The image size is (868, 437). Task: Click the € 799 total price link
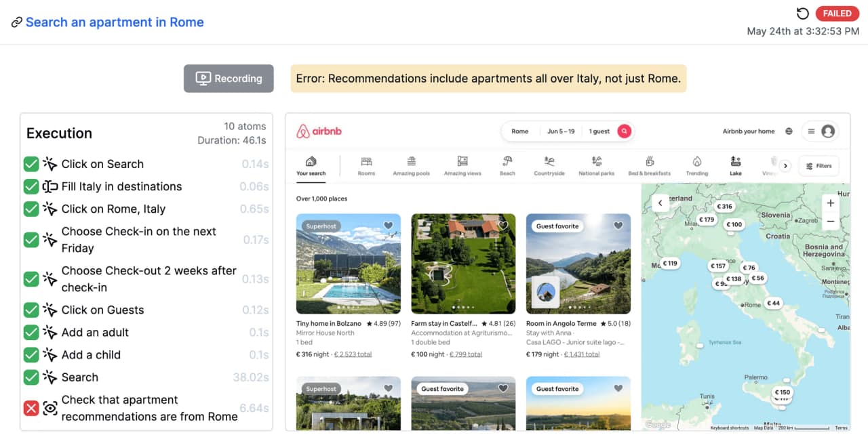(465, 354)
